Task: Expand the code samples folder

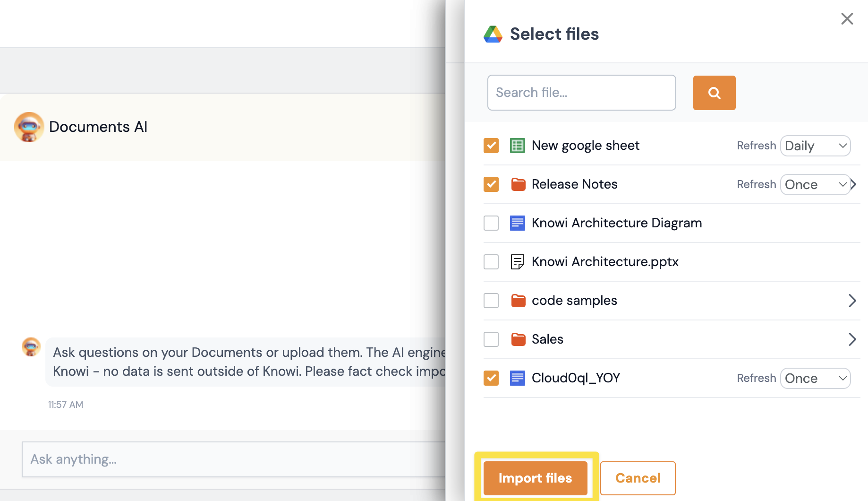Action: (x=852, y=300)
